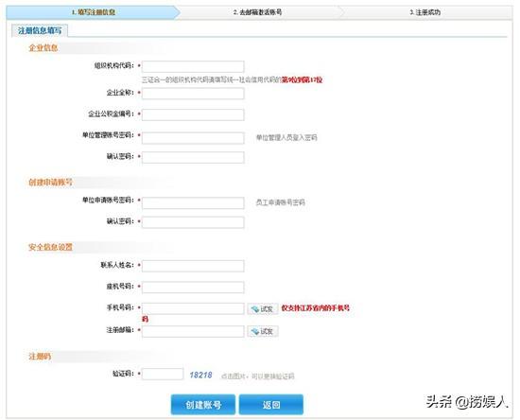520x420 pixels.
Task: Click step 2 去邮箱激活账号 in progress bar
Action: 257,12
